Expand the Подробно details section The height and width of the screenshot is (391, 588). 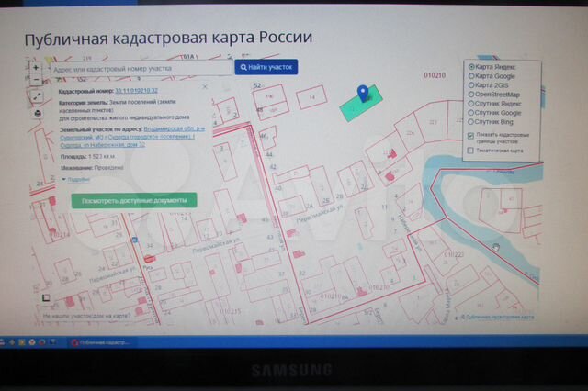78,179
